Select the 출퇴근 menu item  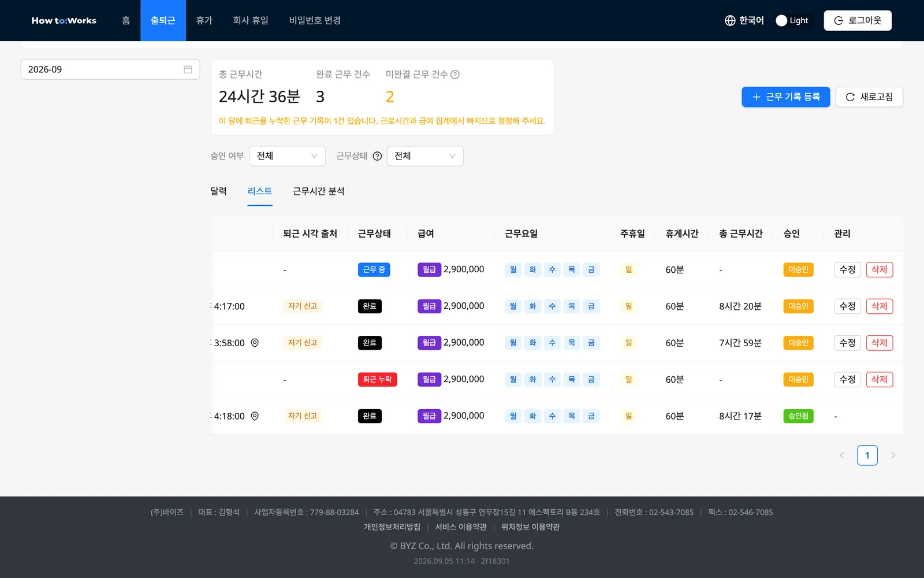[x=163, y=21]
